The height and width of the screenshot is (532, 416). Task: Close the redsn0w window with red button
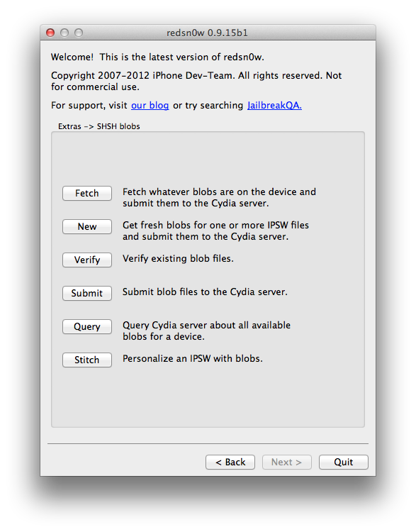(50, 33)
